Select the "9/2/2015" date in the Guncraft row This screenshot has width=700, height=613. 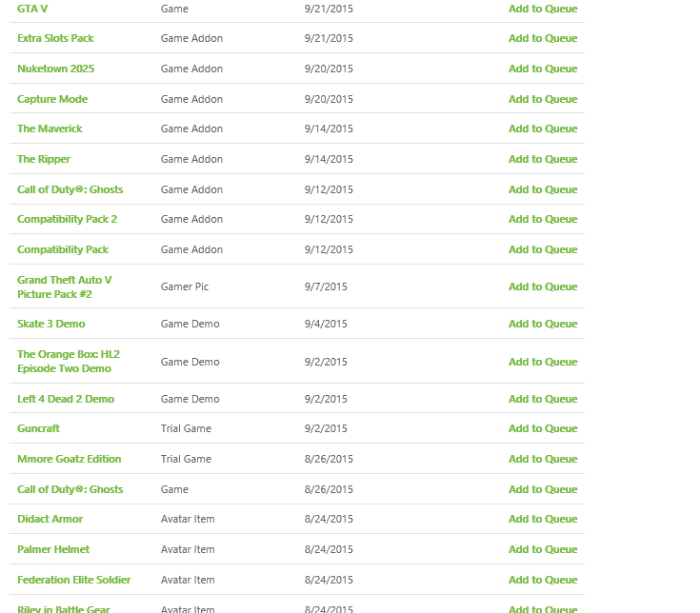(x=326, y=428)
